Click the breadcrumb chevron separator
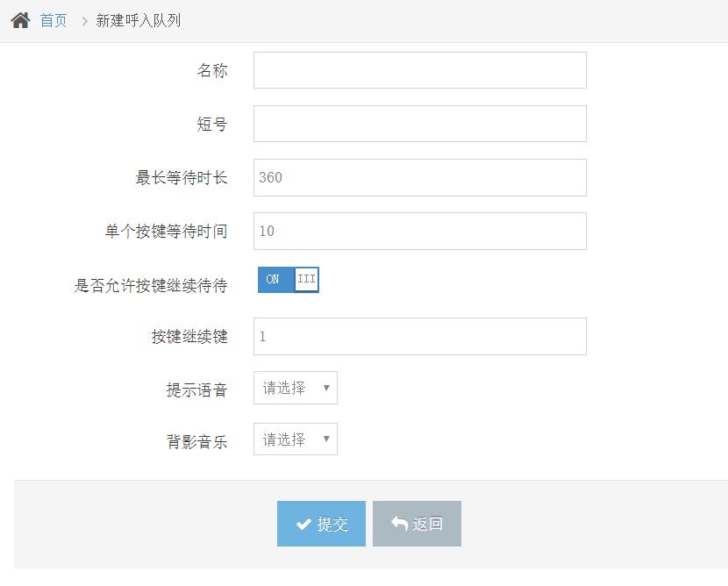The image size is (728, 586). click(x=84, y=20)
